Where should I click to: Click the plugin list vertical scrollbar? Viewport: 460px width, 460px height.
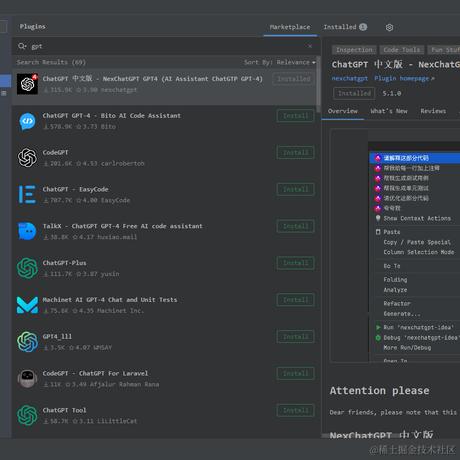[x=318, y=85]
